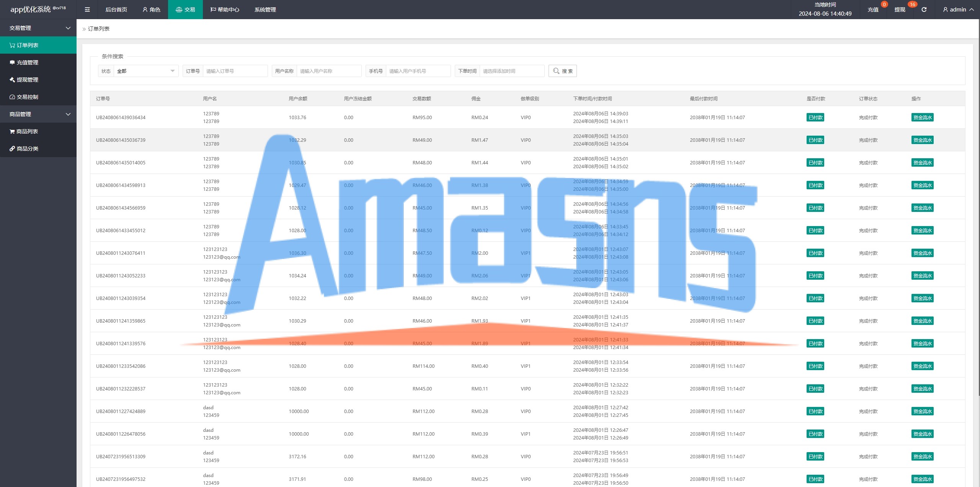Click order number UB2408011243039354

[121, 298]
